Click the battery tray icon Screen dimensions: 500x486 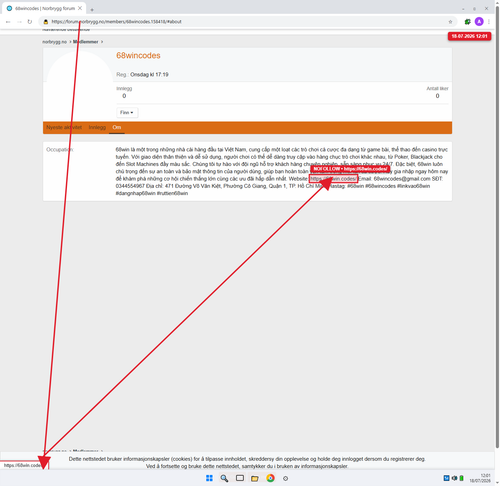coord(462,478)
